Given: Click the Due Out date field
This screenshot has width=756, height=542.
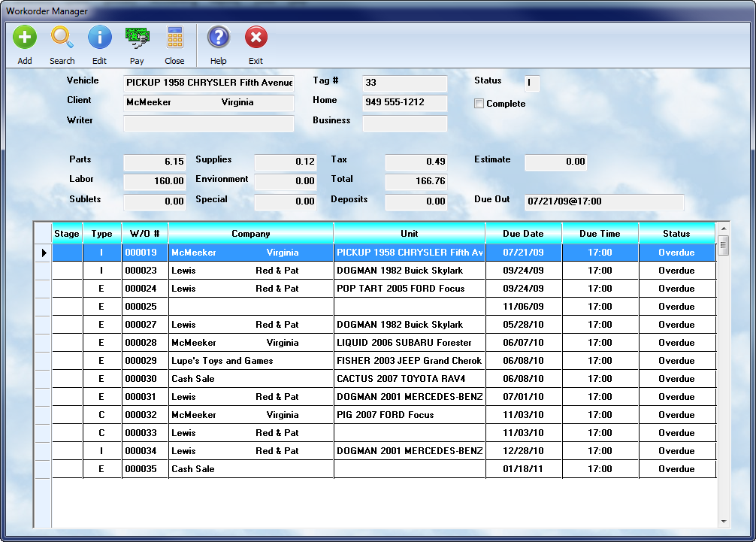Looking at the screenshot, I should coord(603,202).
